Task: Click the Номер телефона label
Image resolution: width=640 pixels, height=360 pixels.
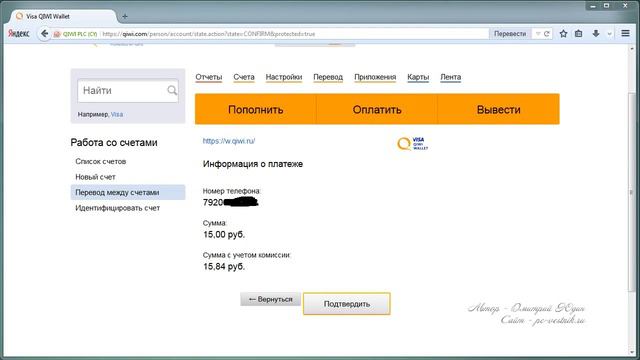Action: pyautogui.click(x=231, y=191)
